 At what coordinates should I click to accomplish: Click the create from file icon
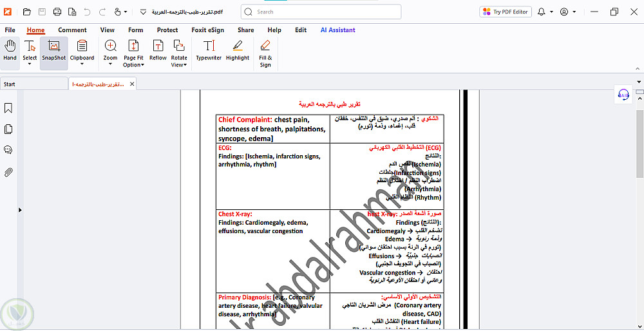(72, 12)
